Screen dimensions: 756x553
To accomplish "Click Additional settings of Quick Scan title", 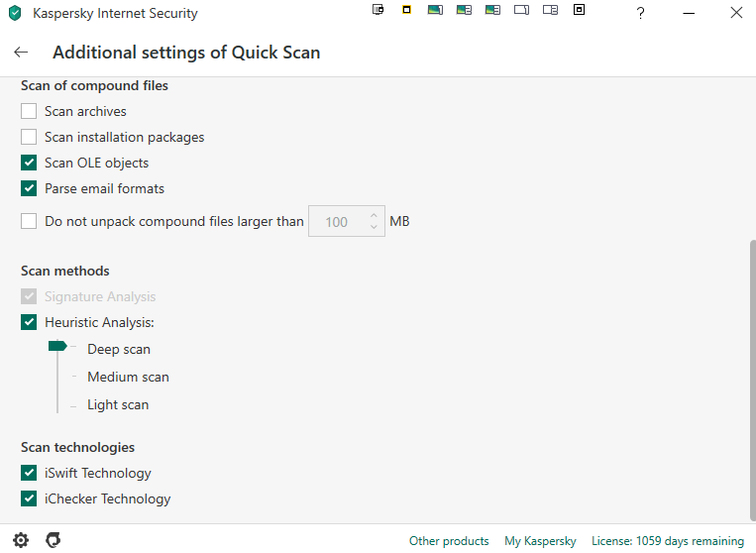I will (x=186, y=53).
